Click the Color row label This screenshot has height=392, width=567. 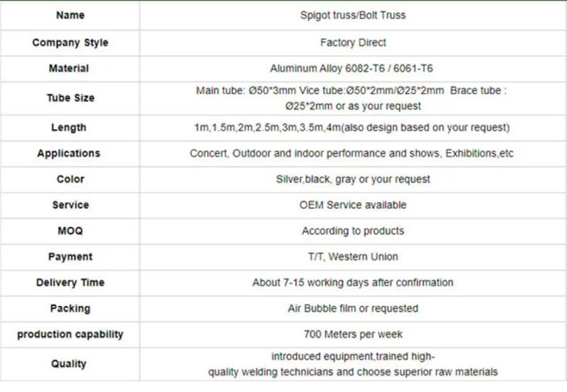coord(70,179)
